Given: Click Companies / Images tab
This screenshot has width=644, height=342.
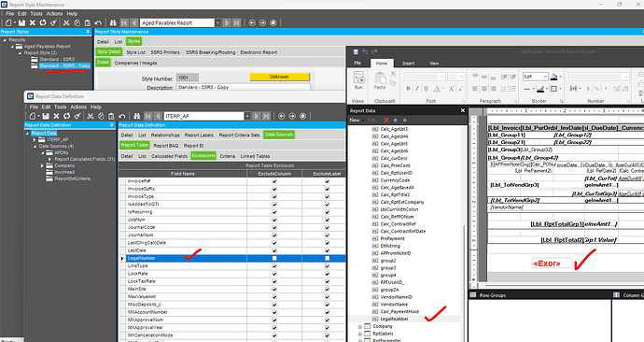Looking at the screenshot, I should 135,63.
